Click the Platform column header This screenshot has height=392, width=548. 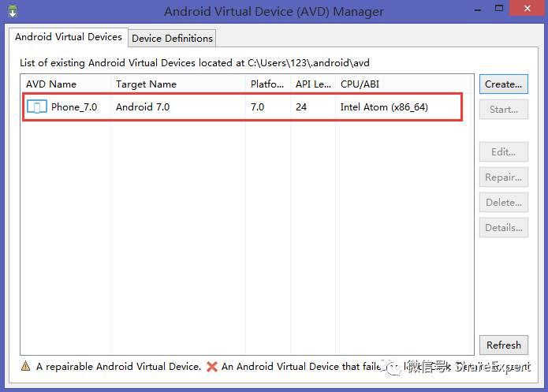[268, 84]
